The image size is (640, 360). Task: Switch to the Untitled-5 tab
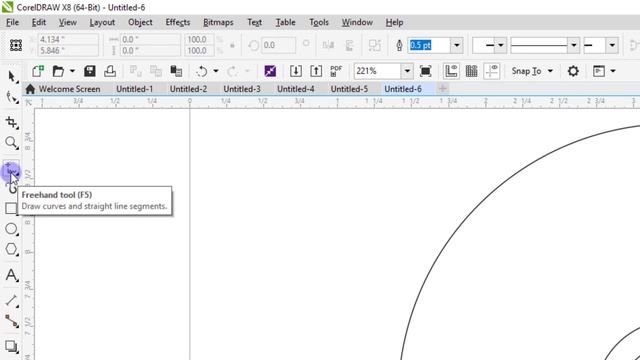click(349, 89)
